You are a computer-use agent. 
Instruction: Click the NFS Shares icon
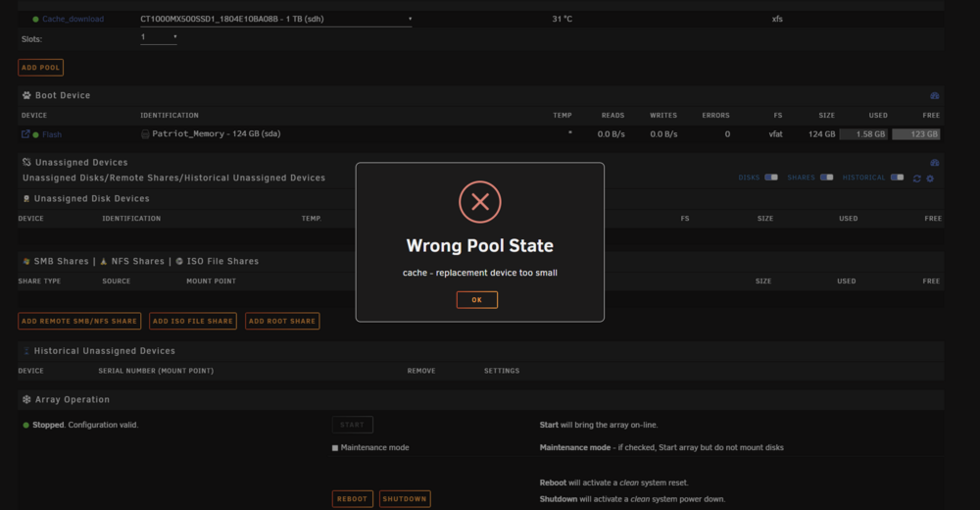click(x=104, y=261)
